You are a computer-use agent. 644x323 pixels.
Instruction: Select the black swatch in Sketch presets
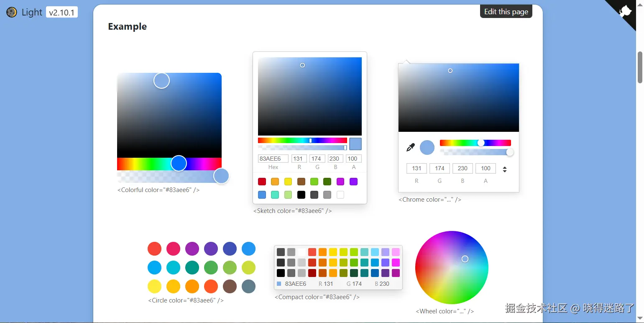point(301,195)
